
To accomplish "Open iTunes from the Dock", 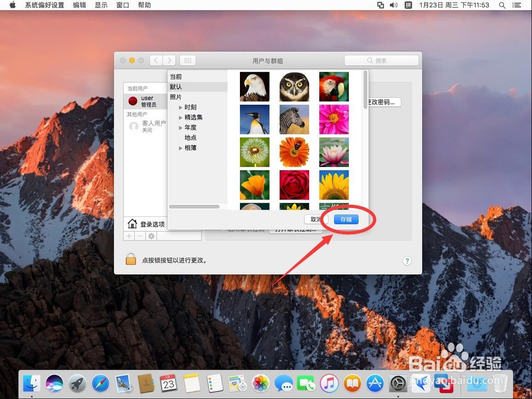I will coord(329,384).
